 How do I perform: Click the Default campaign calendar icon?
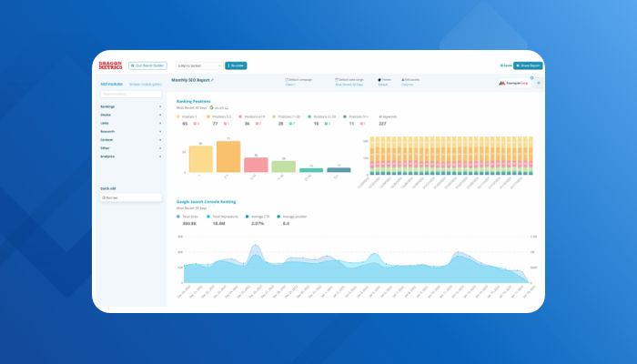pos(287,79)
